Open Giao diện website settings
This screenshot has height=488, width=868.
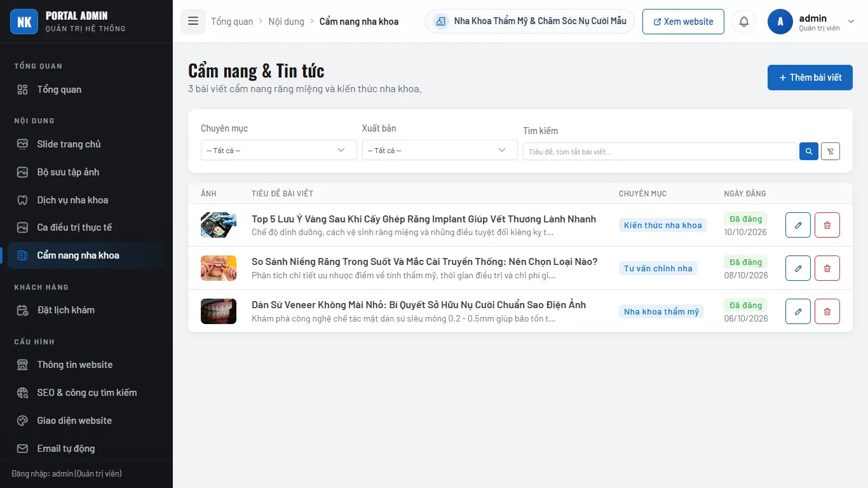(86, 421)
